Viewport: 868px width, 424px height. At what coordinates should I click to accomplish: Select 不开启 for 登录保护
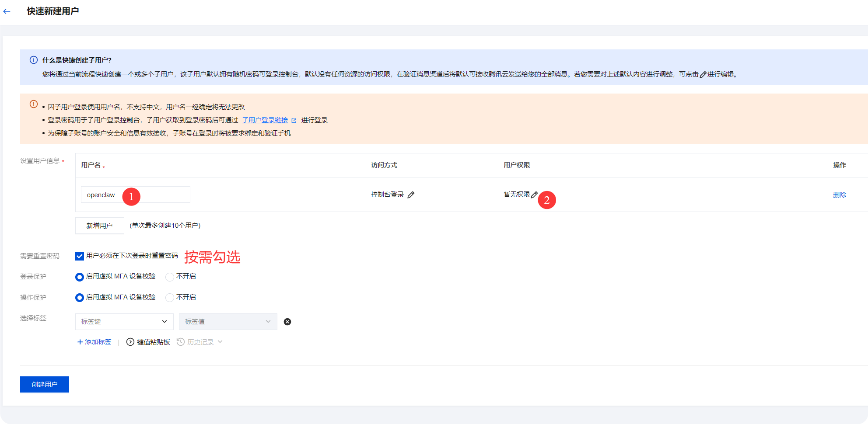(169, 277)
